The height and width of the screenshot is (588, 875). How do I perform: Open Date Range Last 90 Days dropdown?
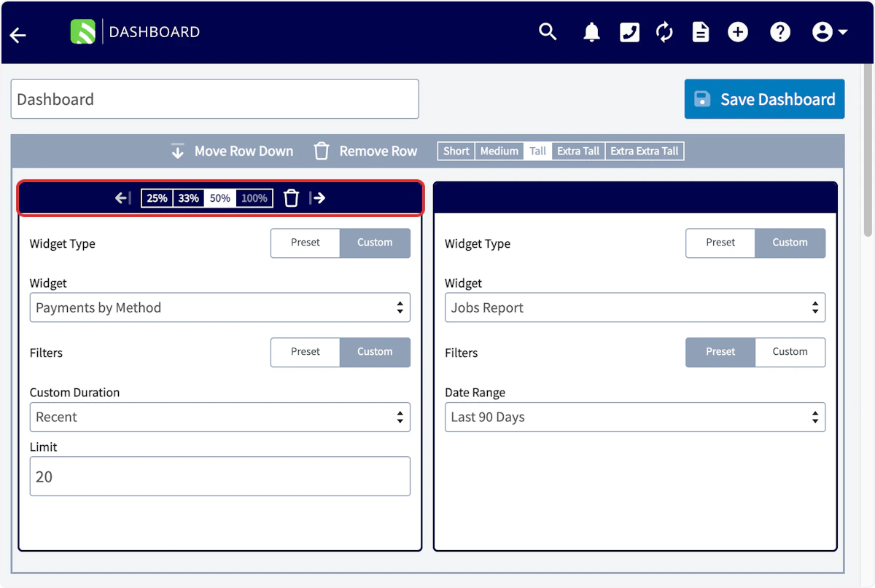(635, 417)
